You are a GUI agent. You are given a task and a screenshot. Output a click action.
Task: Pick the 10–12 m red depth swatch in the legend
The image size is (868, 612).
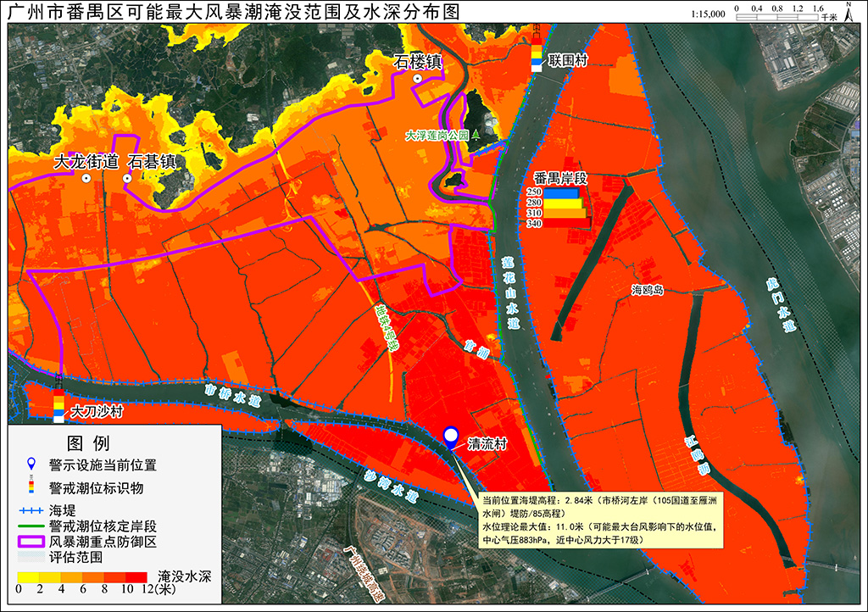point(136,577)
